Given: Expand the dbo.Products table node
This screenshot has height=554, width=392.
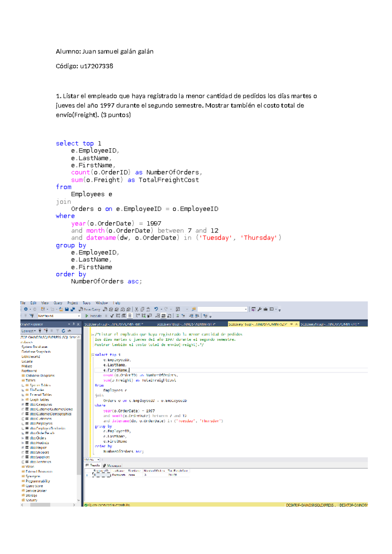Looking at the screenshot, I should pyautogui.click(x=23, y=443).
